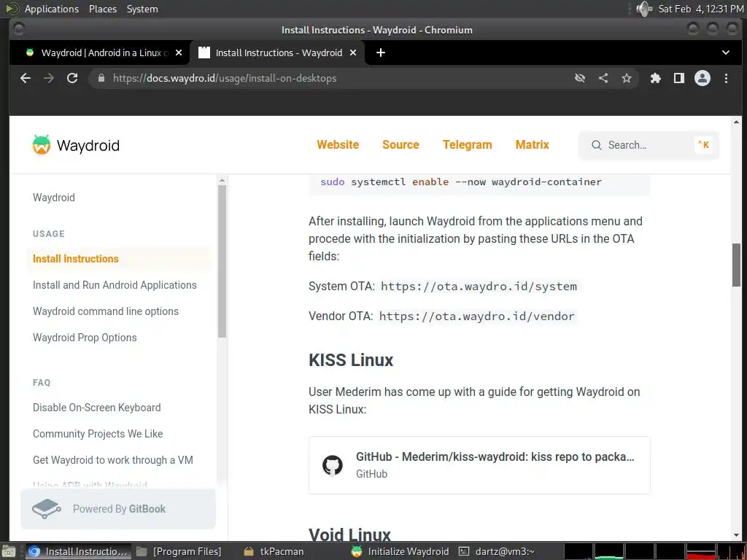Click the clock showing Sat Feb 4

[x=700, y=9]
